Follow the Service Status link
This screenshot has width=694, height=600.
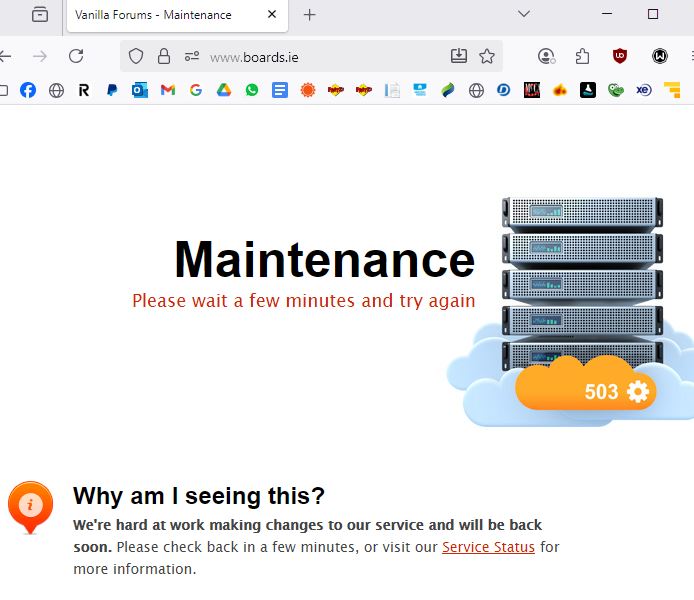pyautogui.click(x=488, y=547)
